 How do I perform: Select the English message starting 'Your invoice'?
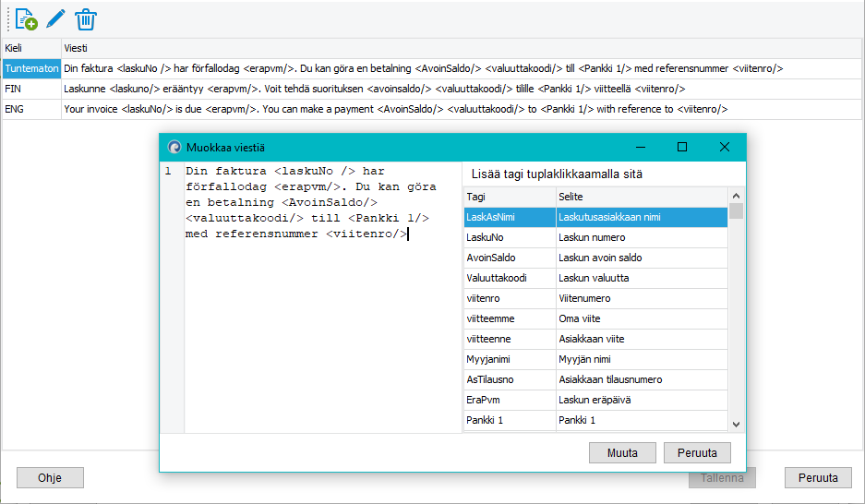coord(462,109)
